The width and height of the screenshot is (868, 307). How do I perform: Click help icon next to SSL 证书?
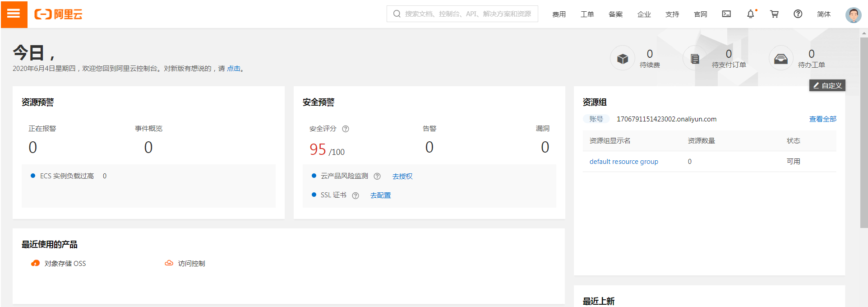356,195
